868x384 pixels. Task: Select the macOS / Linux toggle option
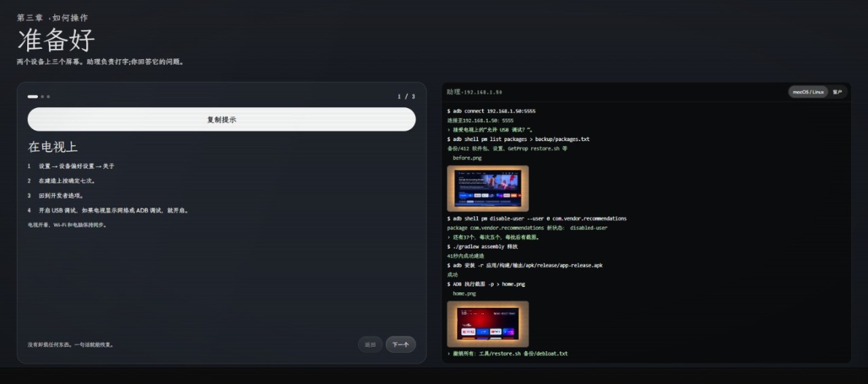click(x=808, y=92)
